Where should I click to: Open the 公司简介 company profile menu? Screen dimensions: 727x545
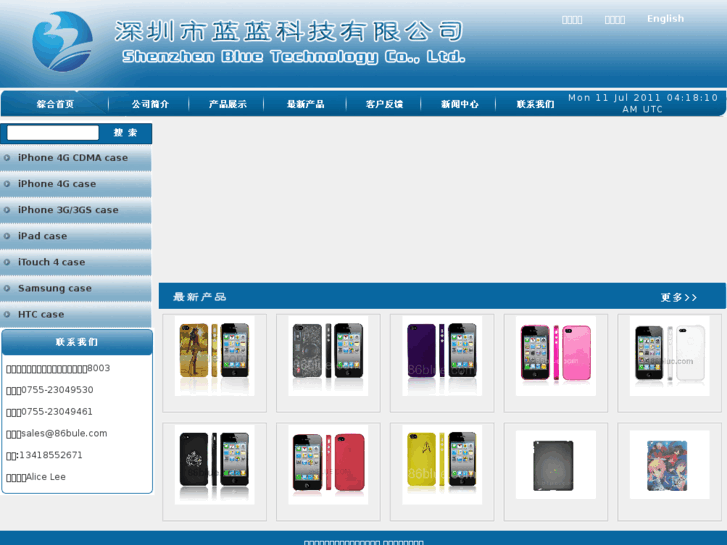coord(150,104)
